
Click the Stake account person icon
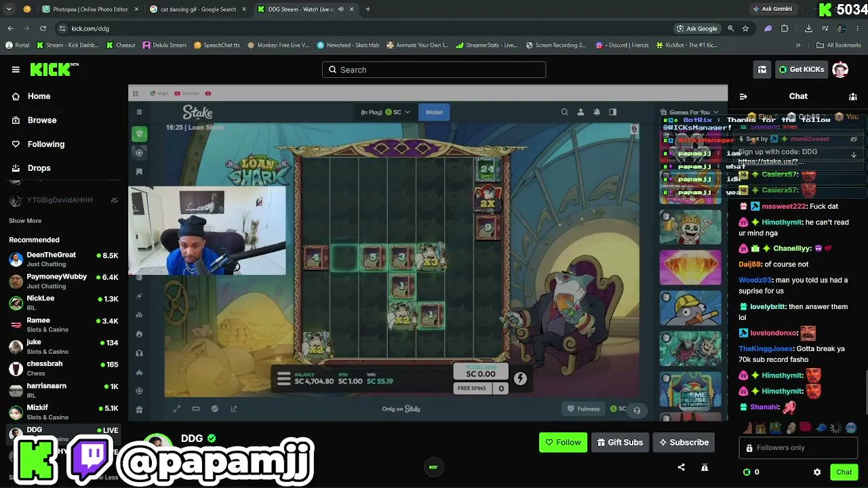(x=580, y=112)
